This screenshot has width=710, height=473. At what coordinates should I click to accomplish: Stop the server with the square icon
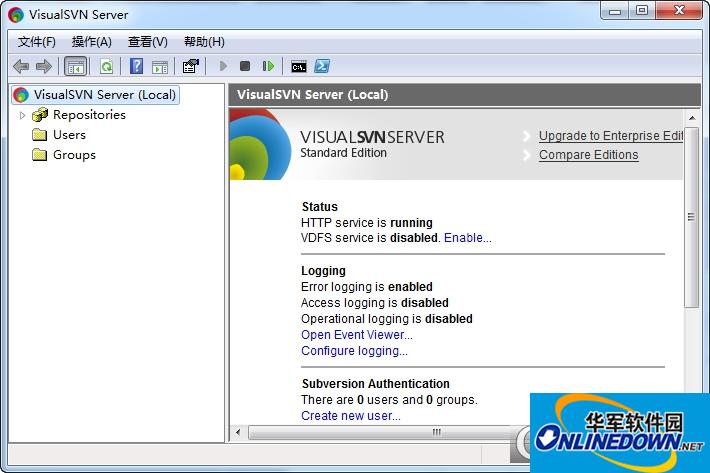pyautogui.click(x=245, y=66)
